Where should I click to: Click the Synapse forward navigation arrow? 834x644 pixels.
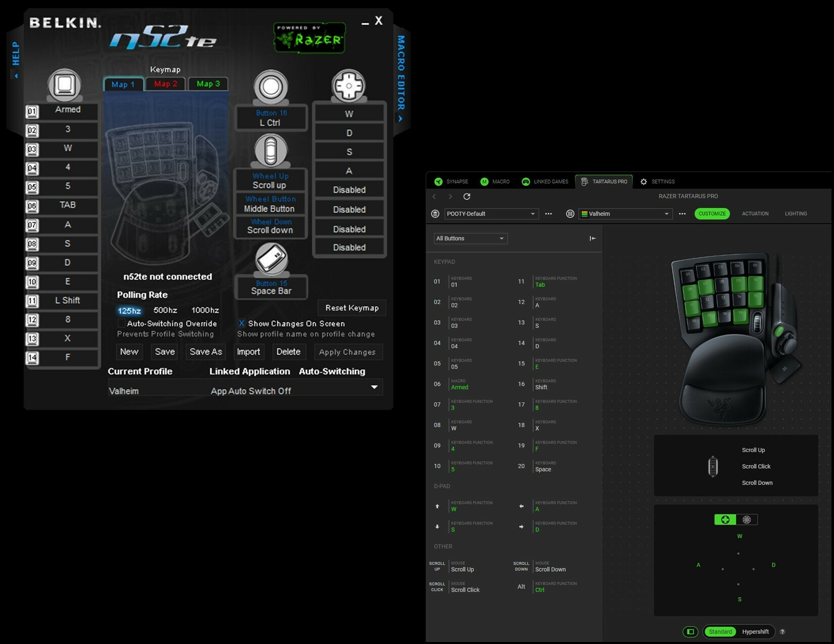[x=450, y=196]
